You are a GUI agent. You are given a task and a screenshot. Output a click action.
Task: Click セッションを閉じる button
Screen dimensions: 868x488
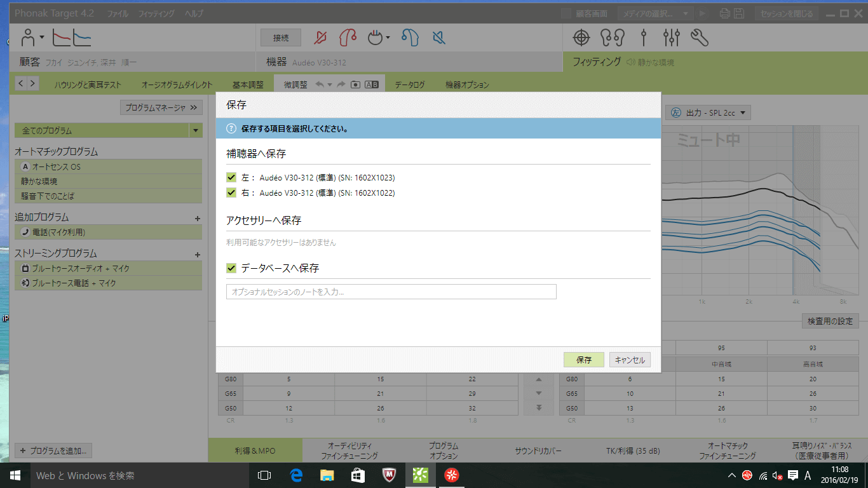click(787, 13)
